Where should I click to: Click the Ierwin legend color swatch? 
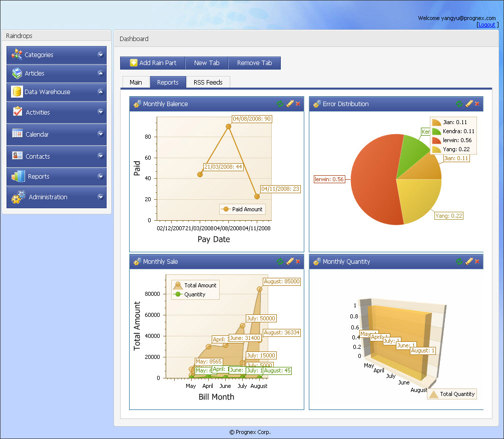click(436, 140)
